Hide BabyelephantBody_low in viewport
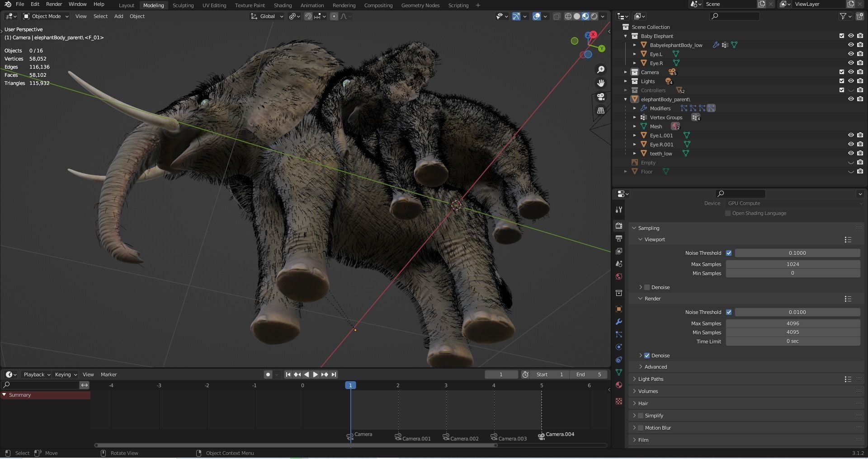Viewport: 868px width, 459px height. pos(851,45)
